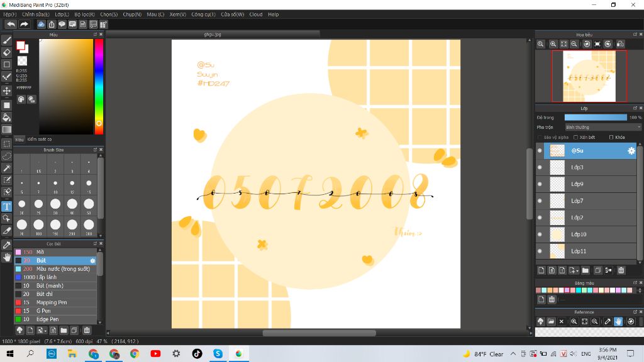644x362 pixels.
Task: Select the Hand pan tool in left toolbar
Action: [x=6, y=257]
